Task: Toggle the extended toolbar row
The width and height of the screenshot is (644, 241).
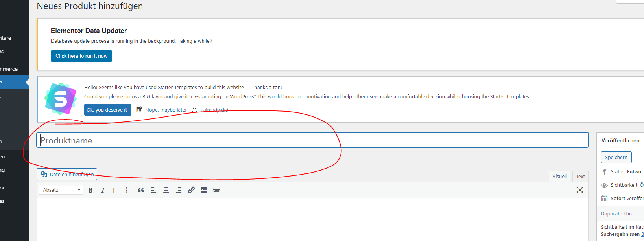Action: click(216, 190)
